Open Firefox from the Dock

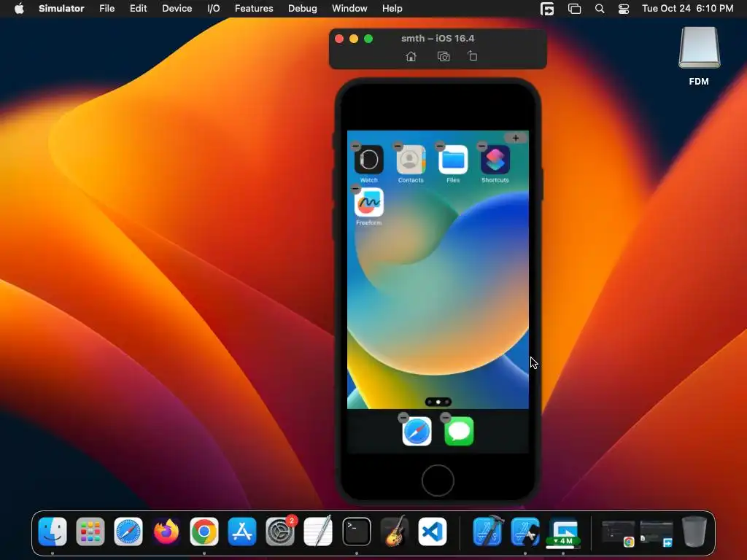[x=166, y=532]
